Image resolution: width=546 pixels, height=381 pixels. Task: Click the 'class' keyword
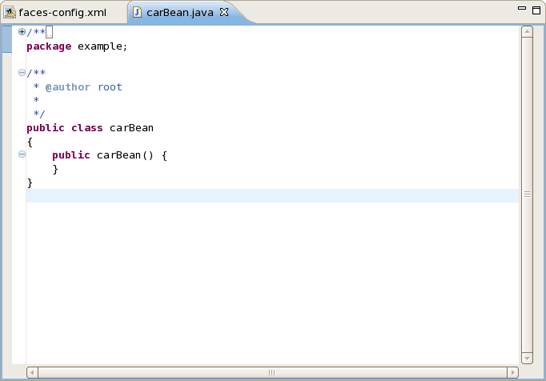point(87,128)
